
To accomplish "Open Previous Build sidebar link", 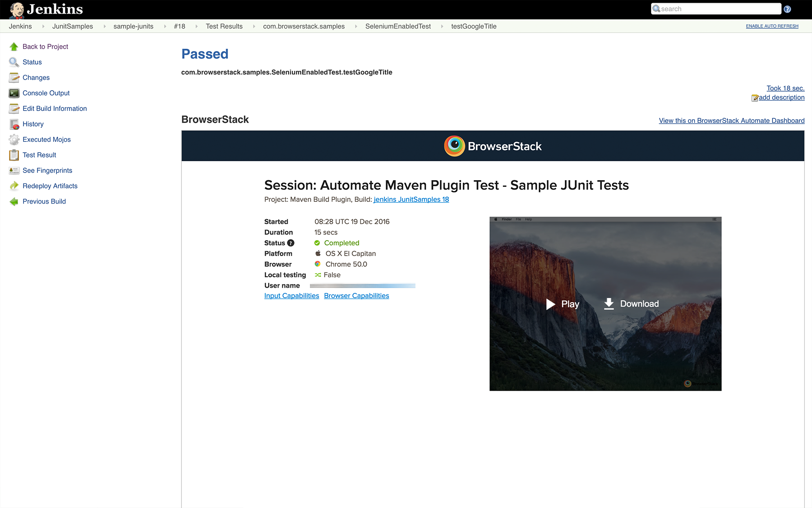I will coord(44,201).
